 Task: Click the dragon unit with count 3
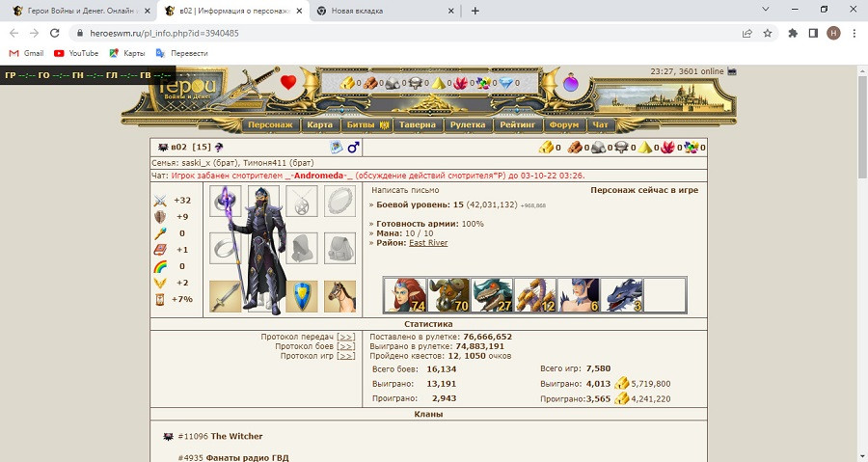click(621, 295)
